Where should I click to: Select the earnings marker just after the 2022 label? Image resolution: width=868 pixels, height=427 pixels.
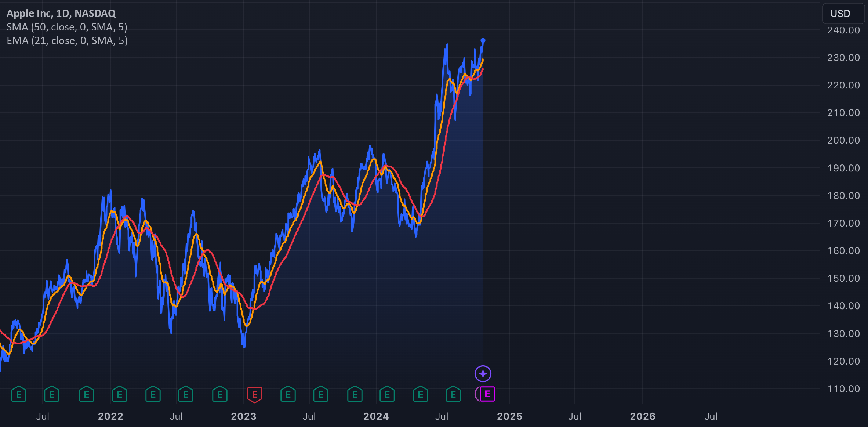pos(120,394)
